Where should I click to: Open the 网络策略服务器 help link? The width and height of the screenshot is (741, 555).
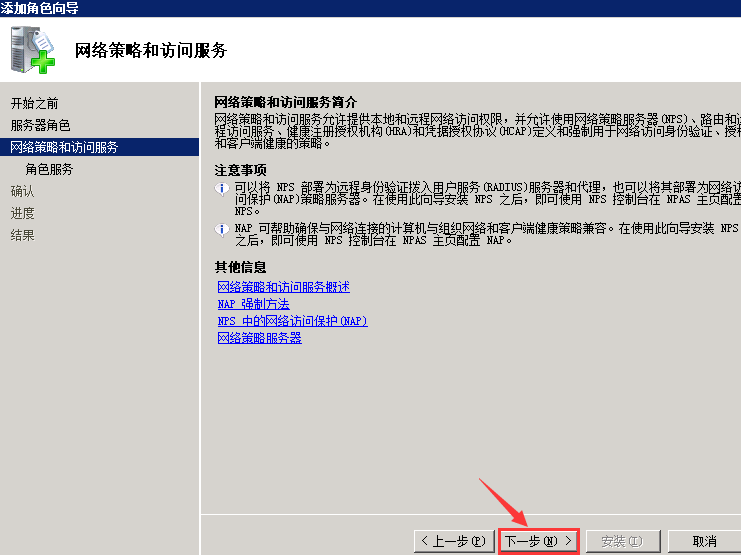[x=259, y=338]
